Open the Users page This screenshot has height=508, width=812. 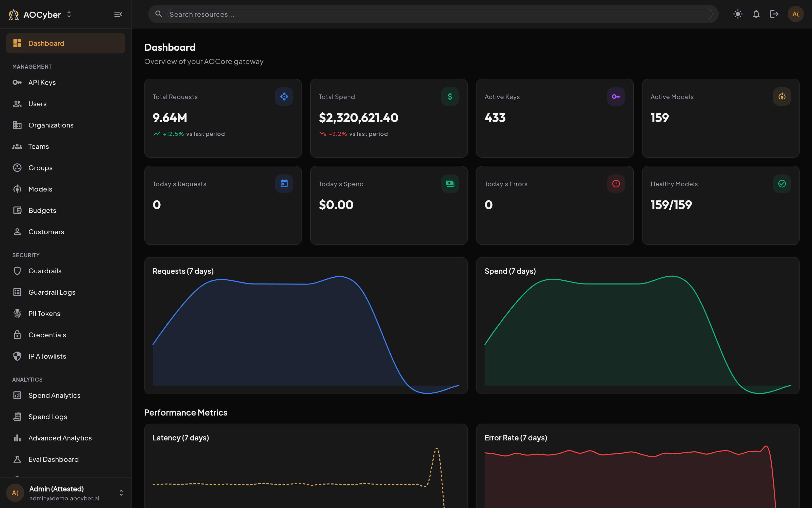[x=66, y=104]
